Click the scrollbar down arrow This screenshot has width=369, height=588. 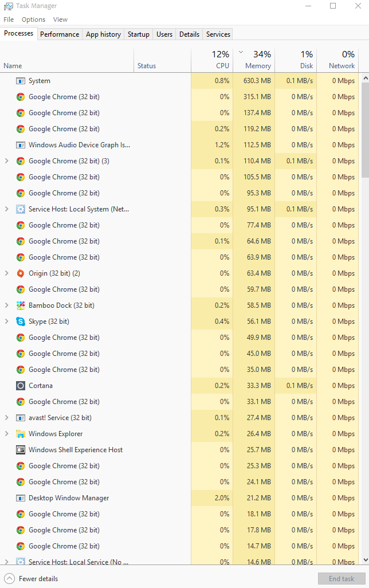click(366, 560)
